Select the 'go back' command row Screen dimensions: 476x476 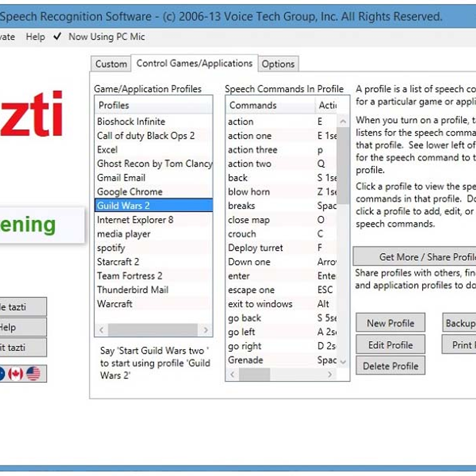[281, 318]
